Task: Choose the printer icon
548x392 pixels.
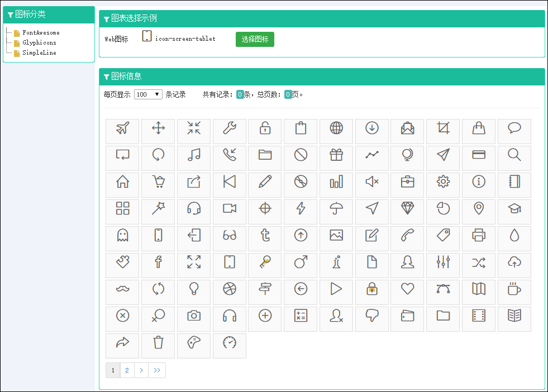Action: pyautogui.click(x=479, y=235)
